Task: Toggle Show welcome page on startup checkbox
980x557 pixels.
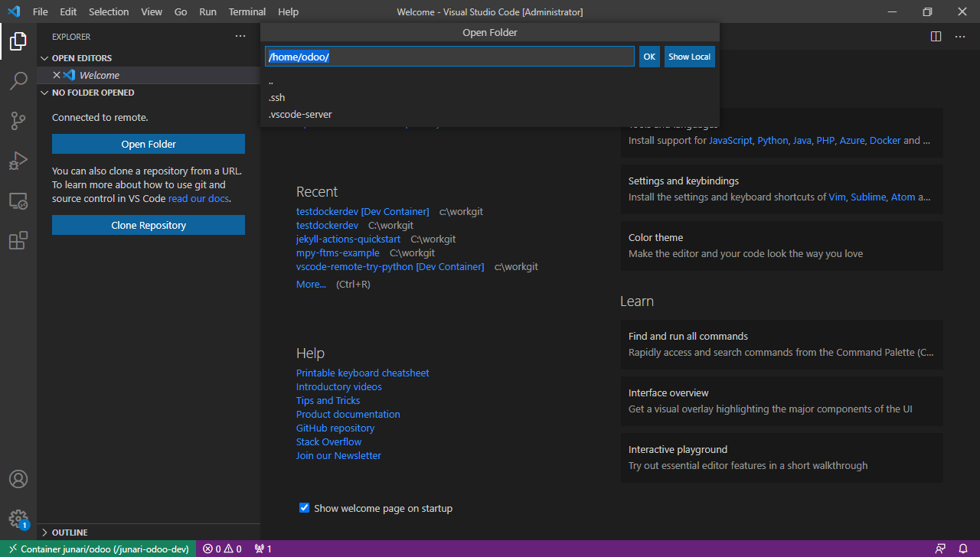Action: point(304,508)
